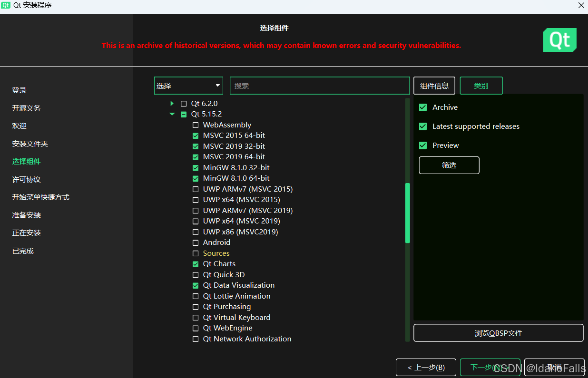Click the Qt 安装程序 window title

pos(33,6)
